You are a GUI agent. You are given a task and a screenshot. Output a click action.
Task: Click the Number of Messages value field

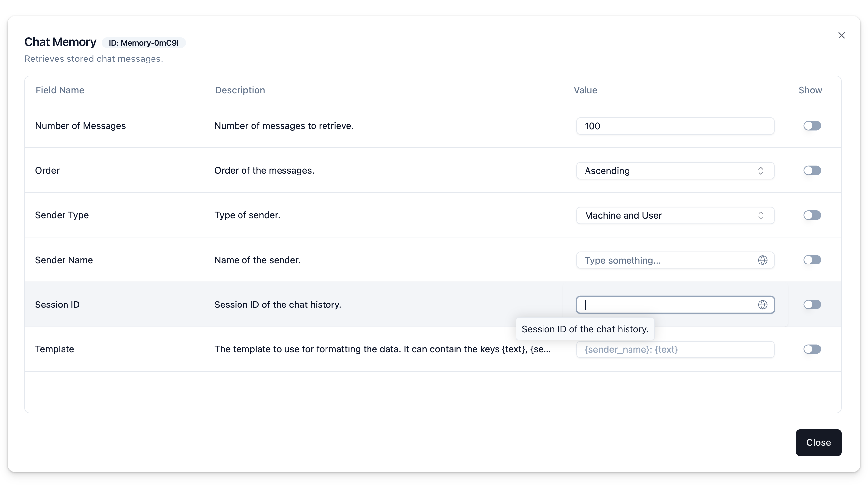[x=675, y=126]
